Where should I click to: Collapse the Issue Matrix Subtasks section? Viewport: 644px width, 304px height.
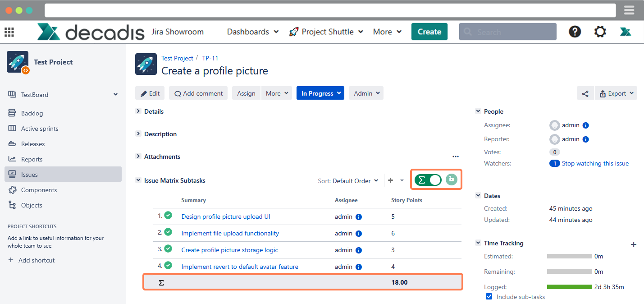(x=138, y=180)
